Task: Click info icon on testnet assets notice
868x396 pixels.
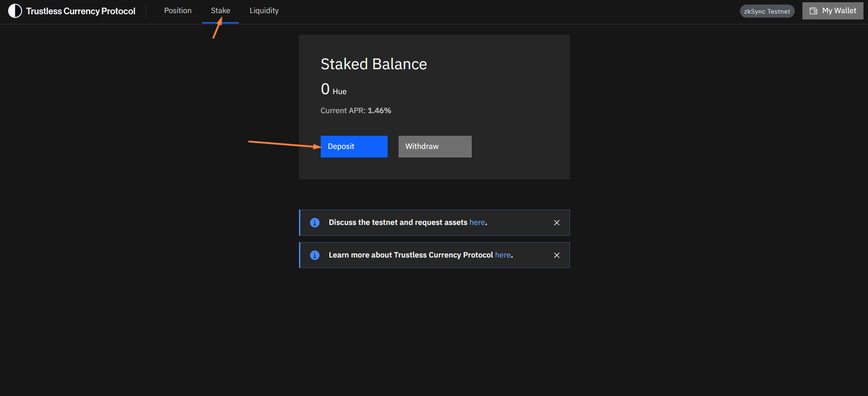Action: click(x=315, y=223)
